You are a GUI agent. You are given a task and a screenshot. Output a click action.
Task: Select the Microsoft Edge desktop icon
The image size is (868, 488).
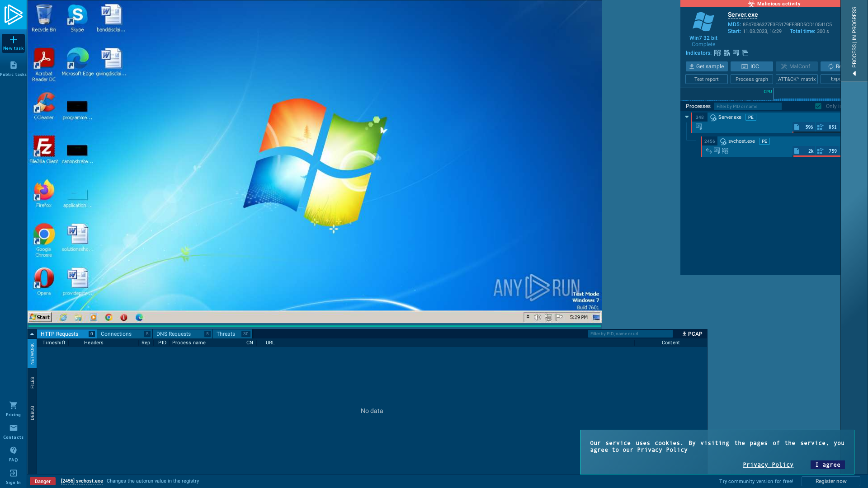coord(77,62)
